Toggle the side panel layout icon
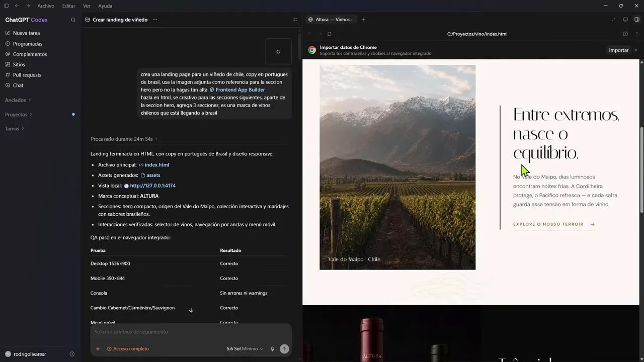This screenshot has height=362, width=644. click(x=636, y=20)
